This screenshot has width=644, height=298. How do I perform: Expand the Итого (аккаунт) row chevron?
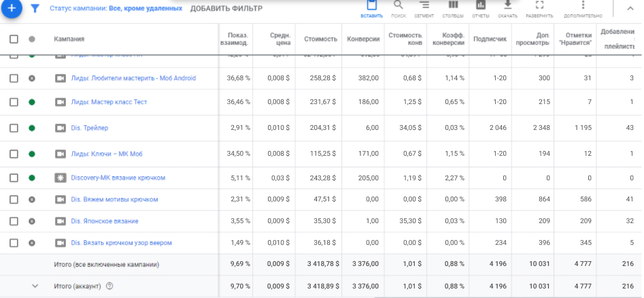click(x=35, y=286)
